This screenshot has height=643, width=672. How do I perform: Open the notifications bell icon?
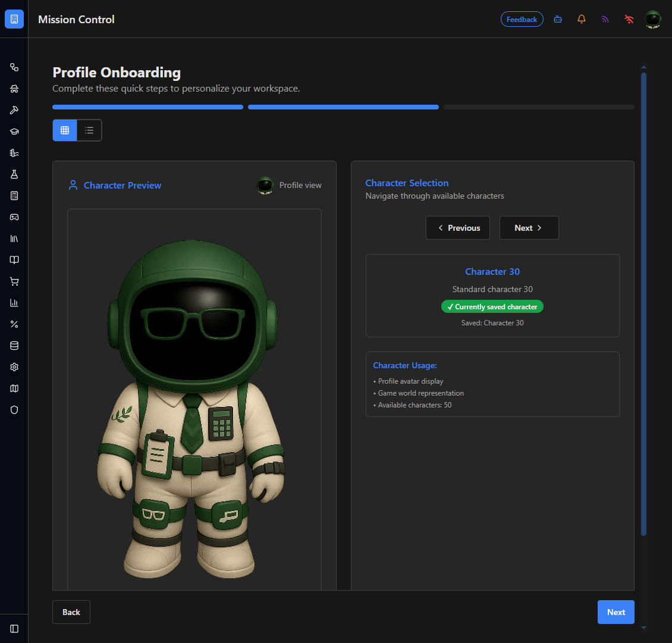tap(582, 19)
